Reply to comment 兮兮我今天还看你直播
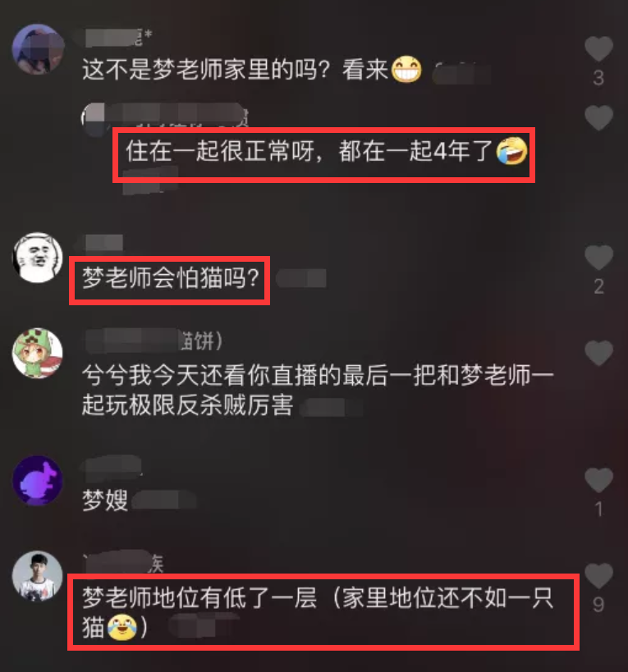 click(317, 390)
